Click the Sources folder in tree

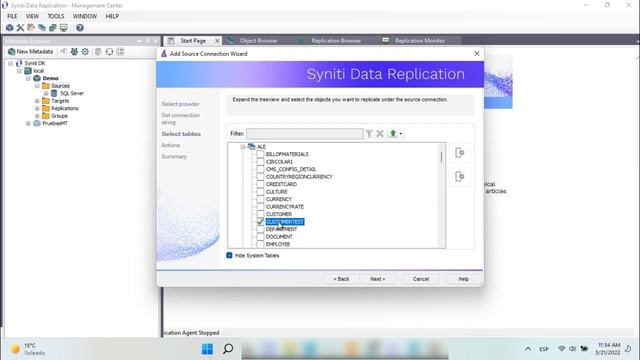pos(56,86)
